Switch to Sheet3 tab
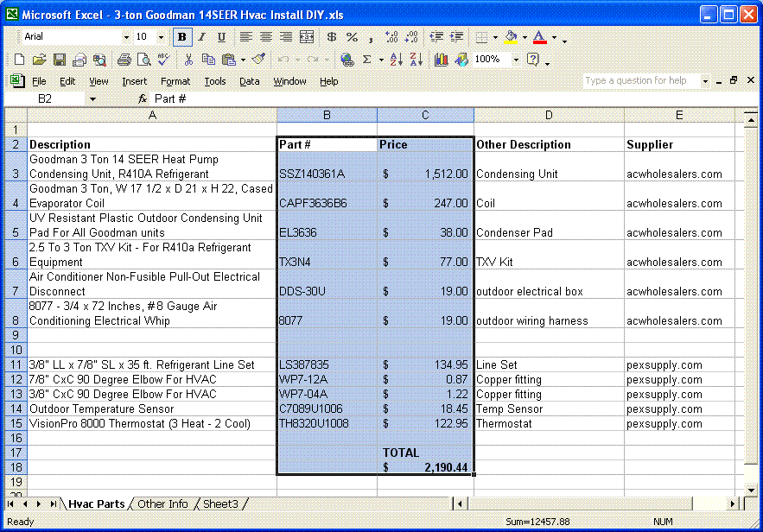 tap(220, 504)
